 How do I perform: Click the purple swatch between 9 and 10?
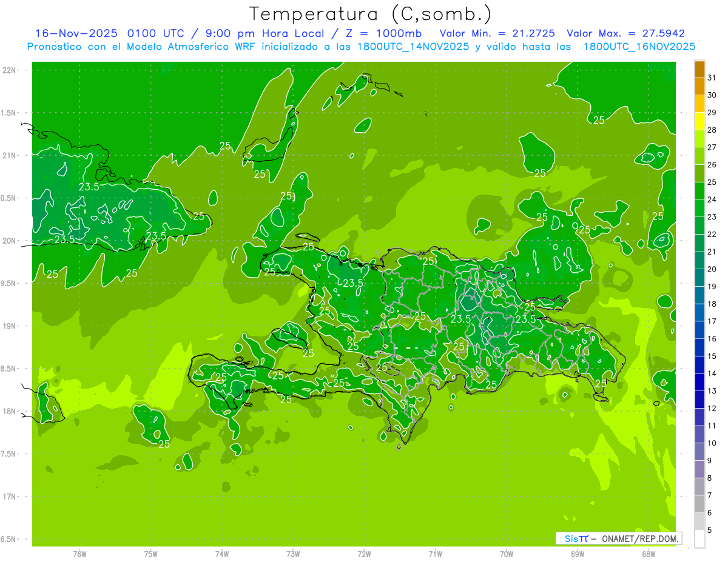[x=699, y=452]
